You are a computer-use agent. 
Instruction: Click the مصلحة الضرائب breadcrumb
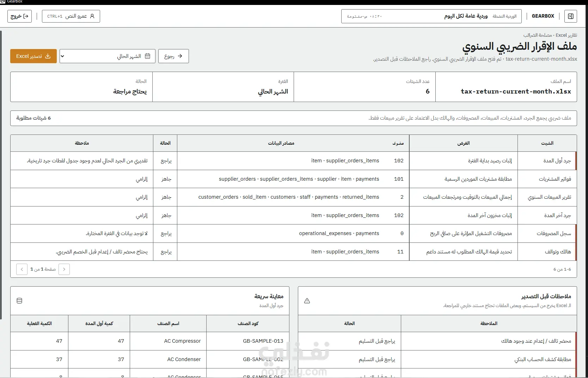tap(538, 35)
